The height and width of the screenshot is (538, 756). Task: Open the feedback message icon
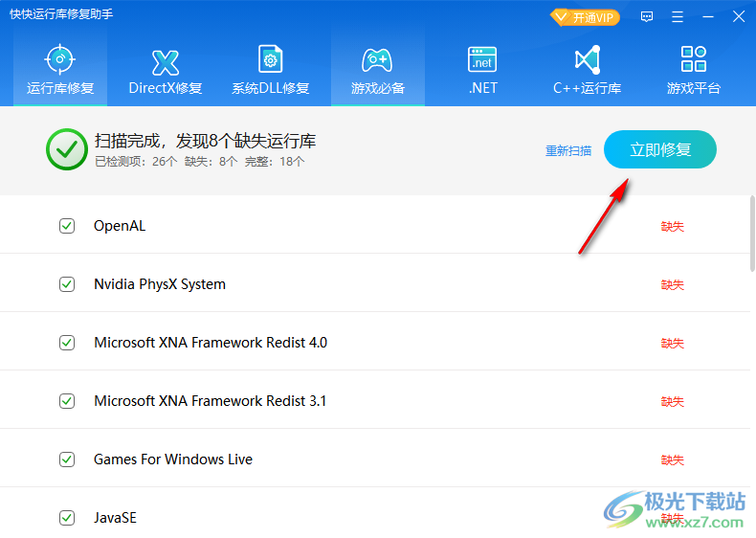click(647, 17)
